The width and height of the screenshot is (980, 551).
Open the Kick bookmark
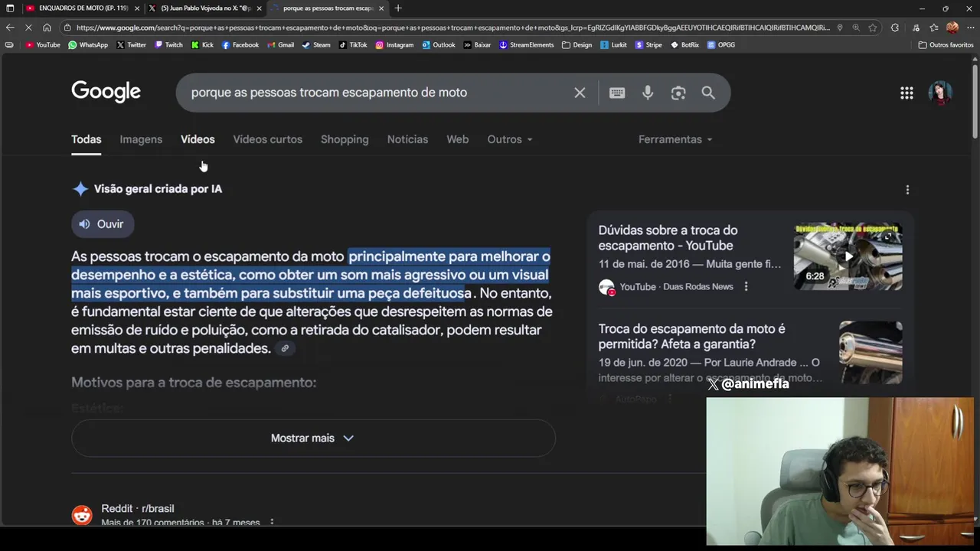(x=202, y=45)
